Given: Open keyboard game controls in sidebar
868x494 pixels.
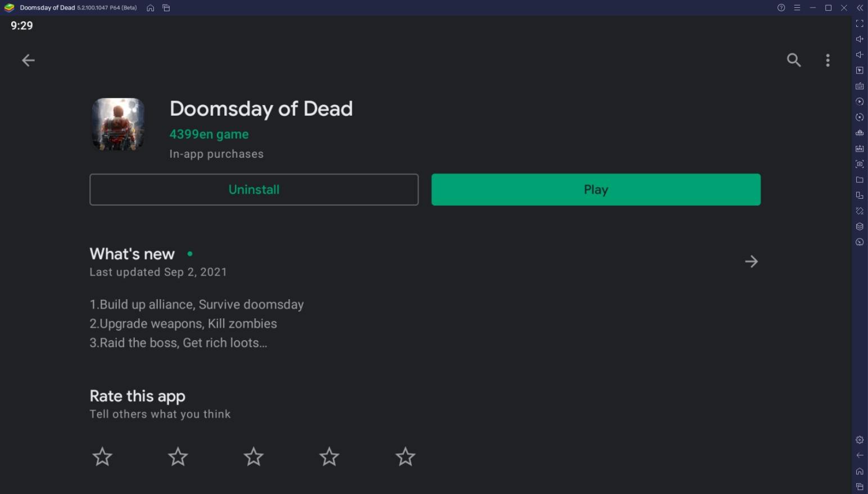Looking at the screenshot, I should [860, 86].
